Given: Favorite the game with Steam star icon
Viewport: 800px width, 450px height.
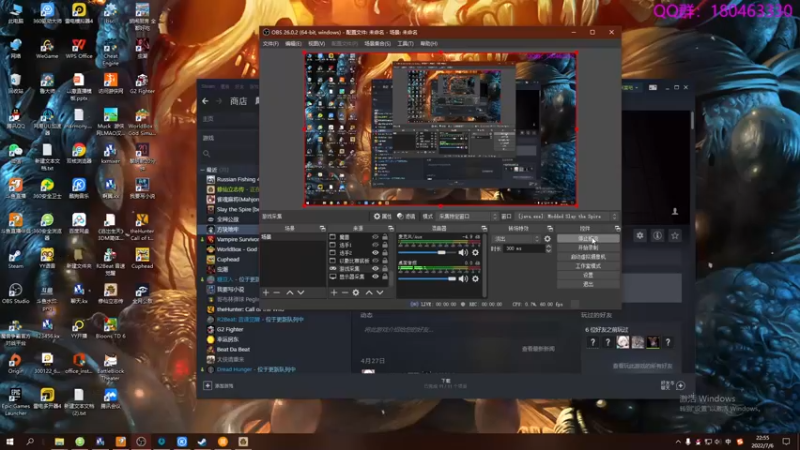Looking at the screenshot, I should pos(674,235).
